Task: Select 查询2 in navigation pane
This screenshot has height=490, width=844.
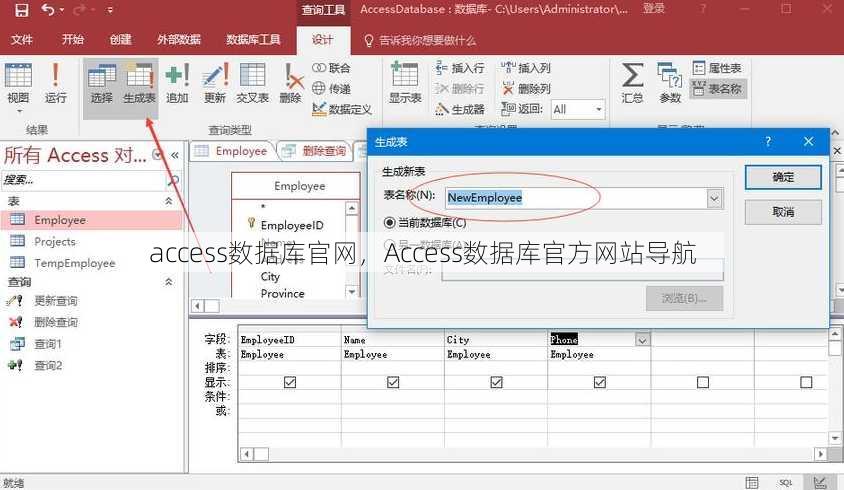Action: [x=91, y=366]
